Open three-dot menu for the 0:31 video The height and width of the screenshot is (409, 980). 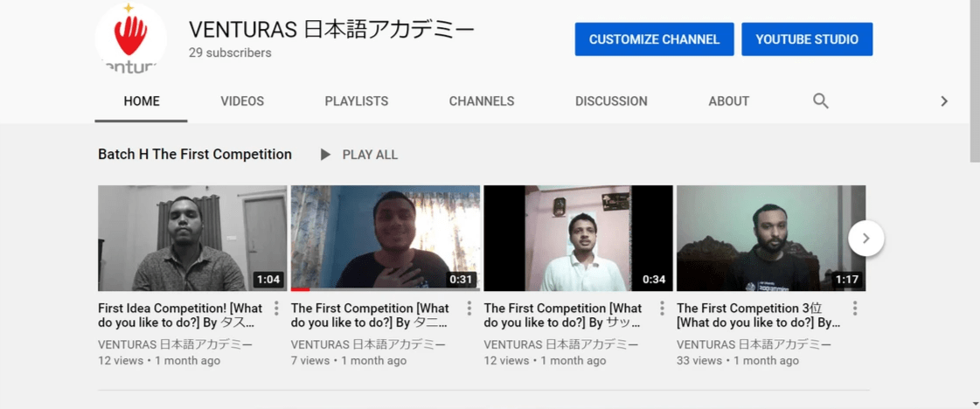pos(469,308)
